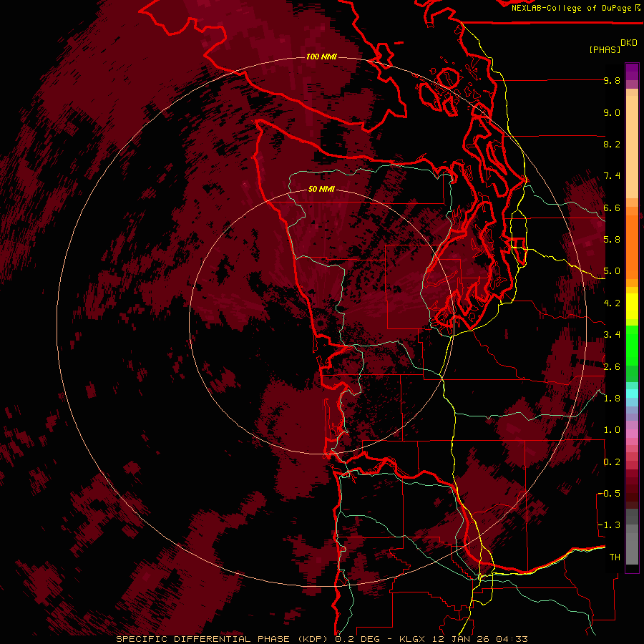Click the "KLGX" station ID in the caption
Screen dimensions: 644x644
click(x=411, y=639)
